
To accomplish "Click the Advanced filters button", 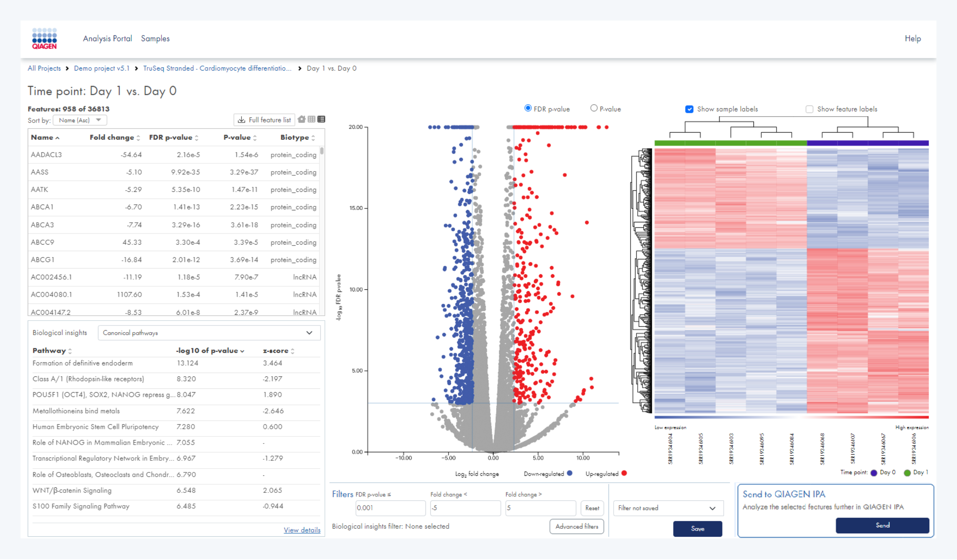I will tap(576, 526).
